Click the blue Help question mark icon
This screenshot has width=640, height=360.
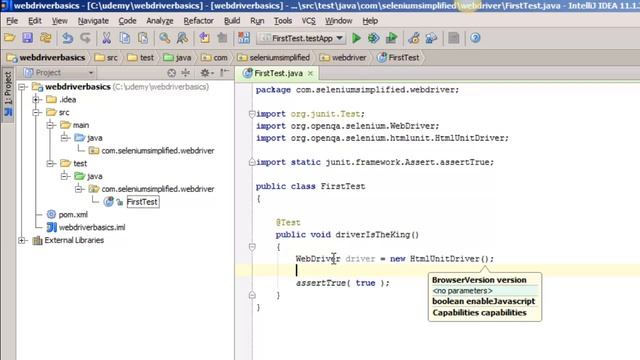(x=475, y=38)
